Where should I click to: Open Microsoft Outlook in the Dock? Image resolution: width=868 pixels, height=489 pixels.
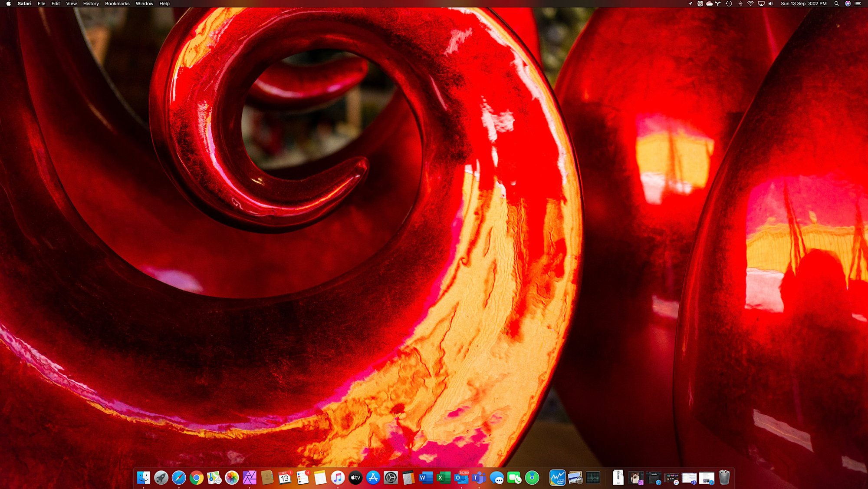(461, 478)
